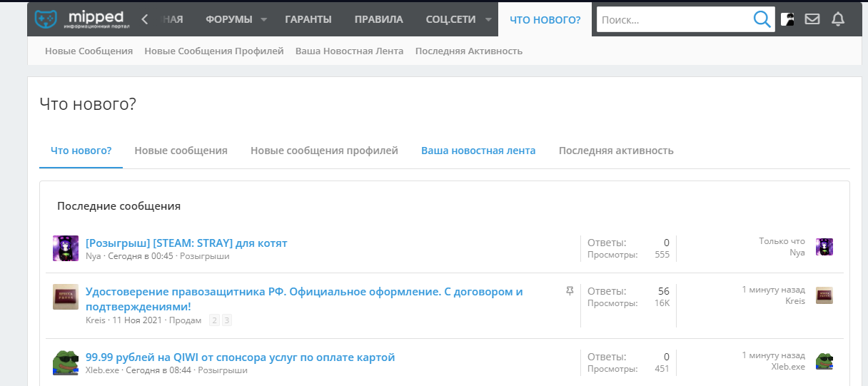Viewport: 868px width, 386px height.
Task: Click the Последние сообщения heading
Action: (x=118, y=205)
